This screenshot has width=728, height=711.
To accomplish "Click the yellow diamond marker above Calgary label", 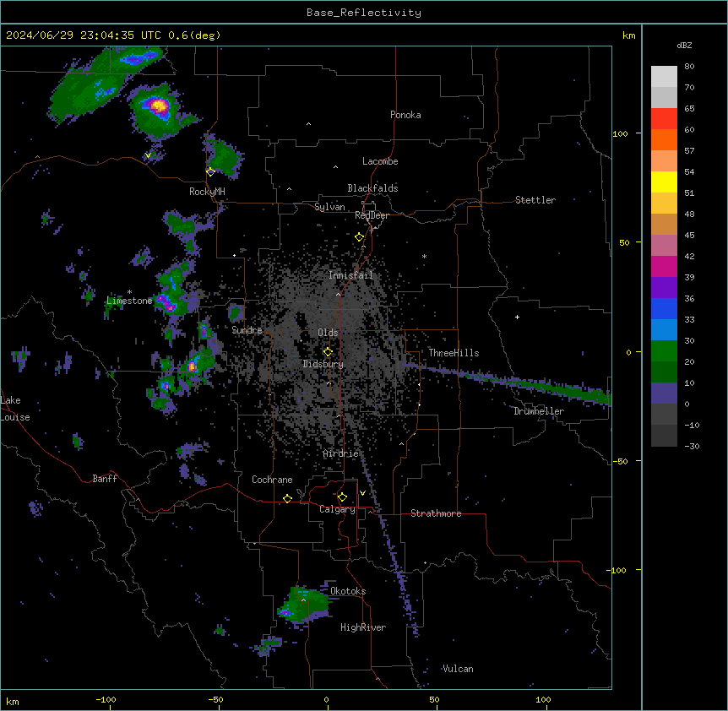I will tap(342, 497).
